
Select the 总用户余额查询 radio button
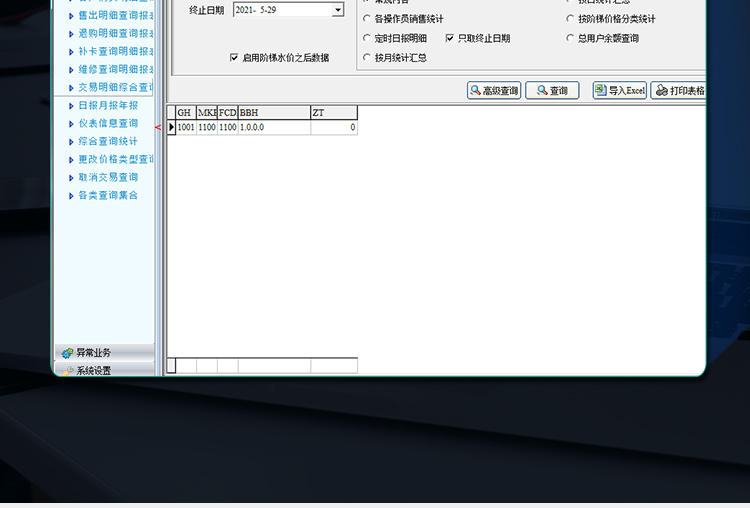point(570,38)
